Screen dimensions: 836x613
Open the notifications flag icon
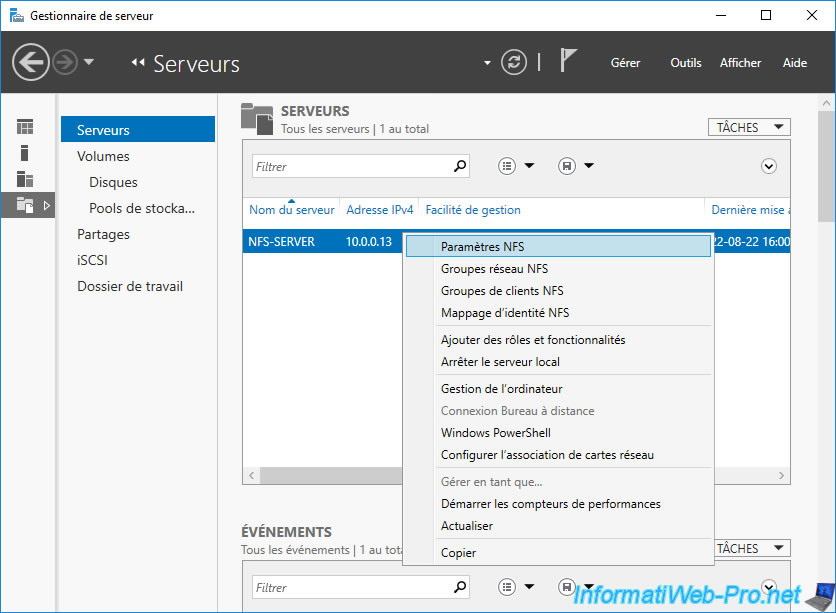568,61
